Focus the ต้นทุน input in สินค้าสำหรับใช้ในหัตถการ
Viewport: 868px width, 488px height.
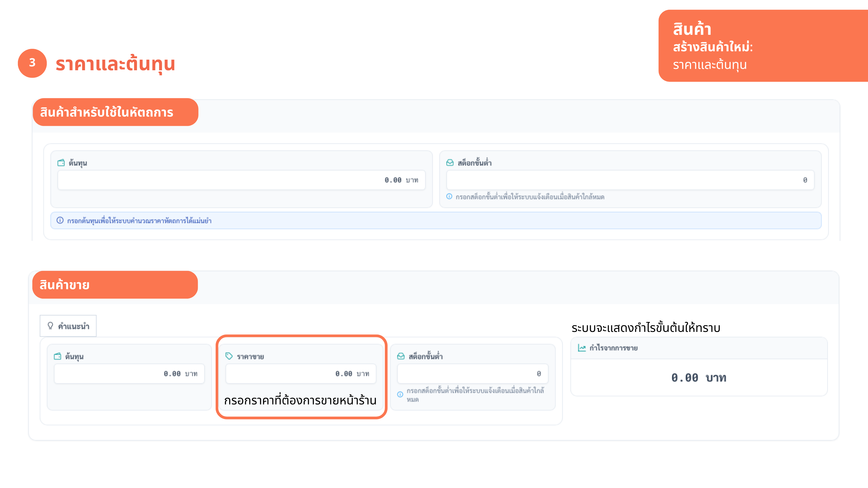[x=241, y=180]
